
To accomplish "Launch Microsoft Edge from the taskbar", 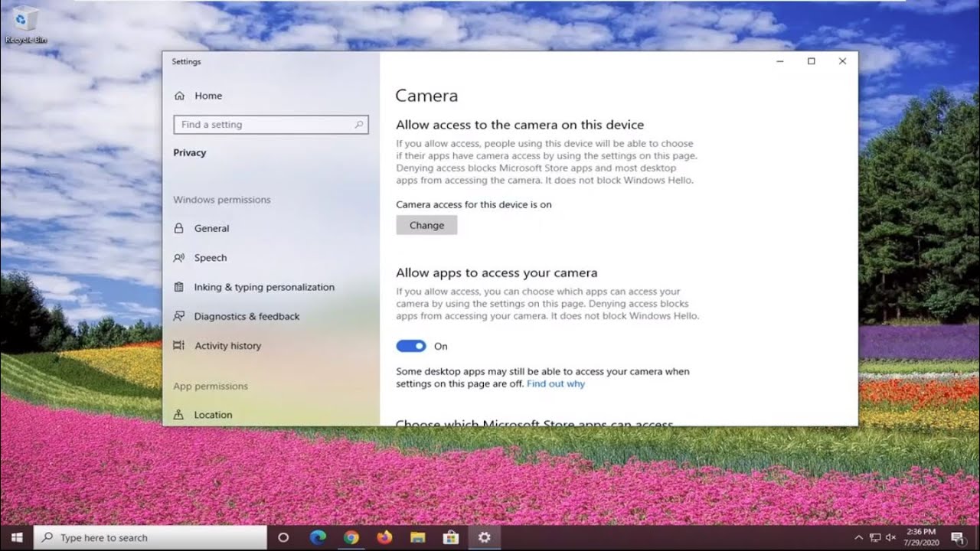I will 318,537.
